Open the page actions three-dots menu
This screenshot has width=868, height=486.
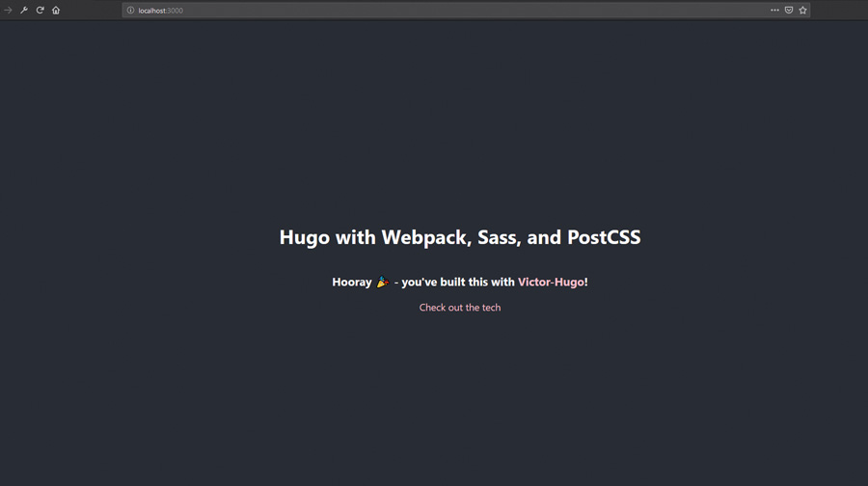pos(774,10)
